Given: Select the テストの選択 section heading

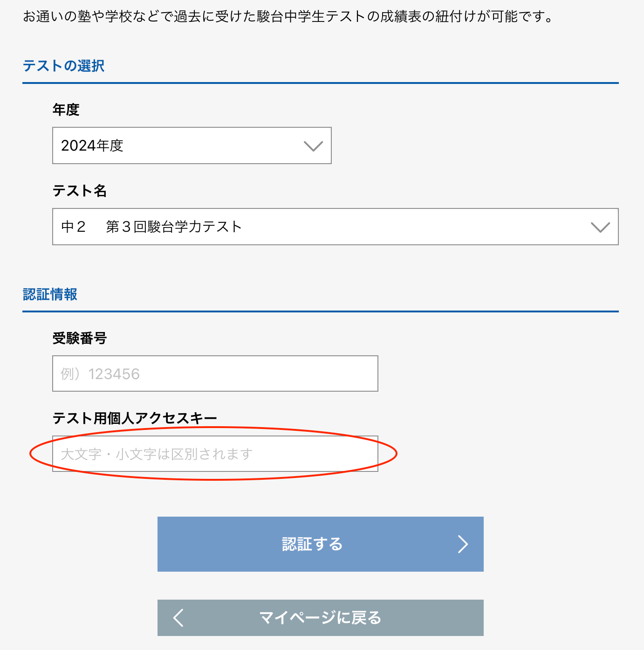Looking at the screenshot, I should pyautogui.click(x=64, y=66).
